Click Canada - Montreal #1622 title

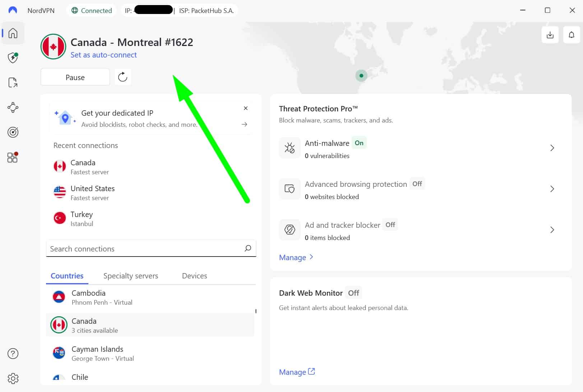point(132,42)
